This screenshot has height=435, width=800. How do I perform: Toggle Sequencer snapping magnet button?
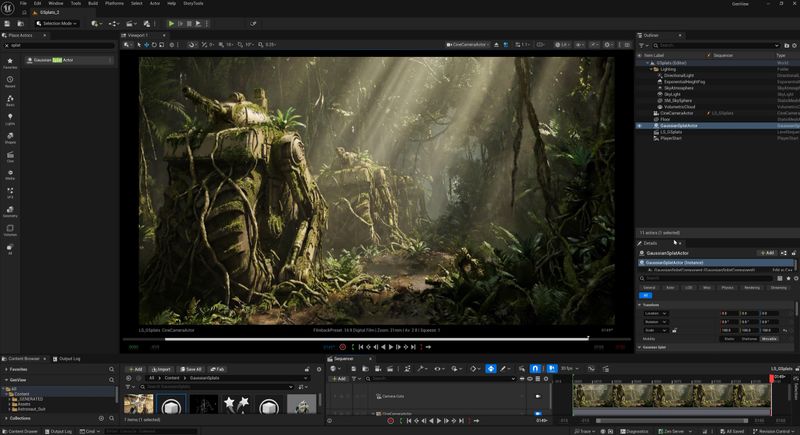(x=535, y=369)
